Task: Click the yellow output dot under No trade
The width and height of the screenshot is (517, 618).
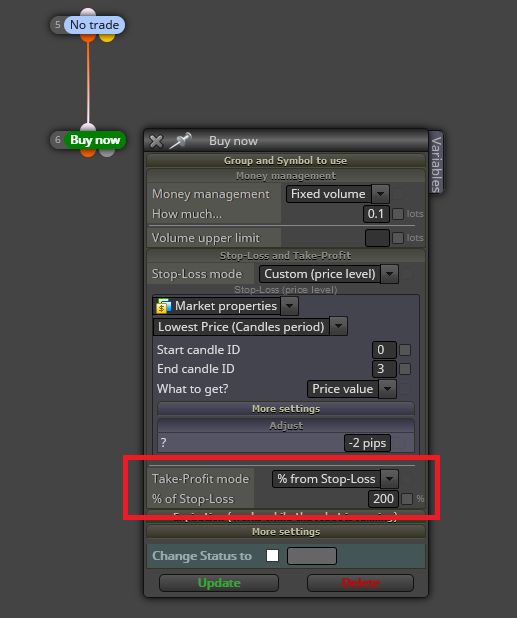Action: pos(107,37)
